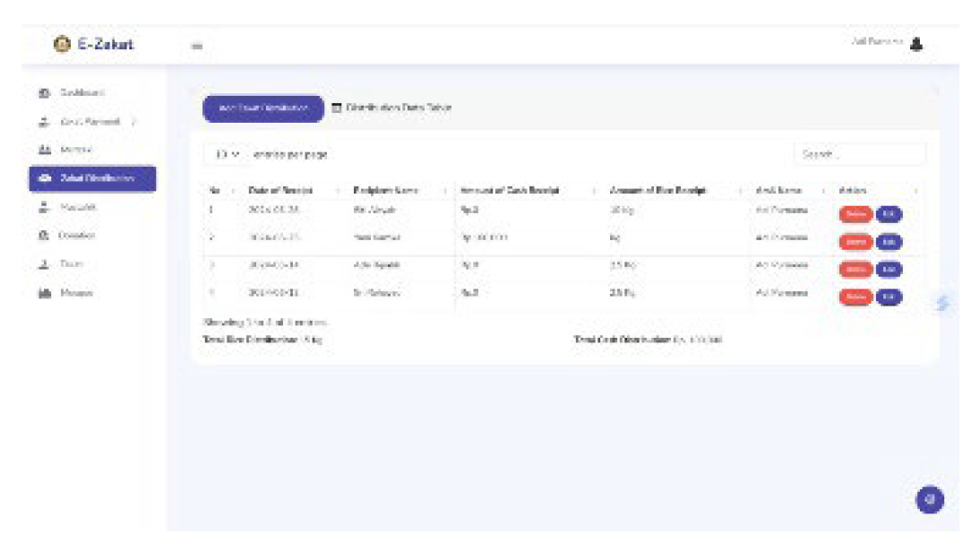Click inside the Search input field

(x=860, y=154)
